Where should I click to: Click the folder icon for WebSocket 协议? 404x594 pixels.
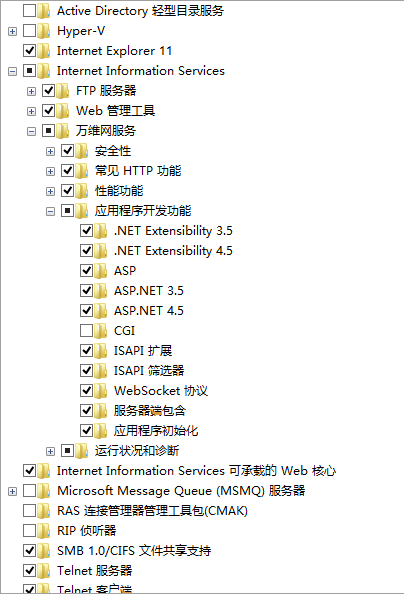(101, 391)
